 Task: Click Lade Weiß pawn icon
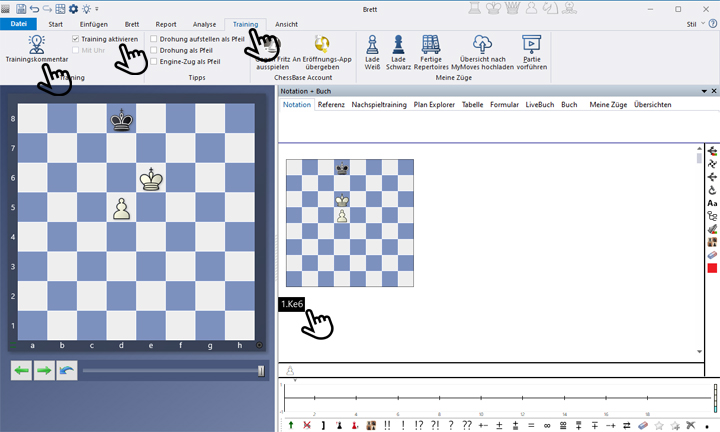(373, 44)
